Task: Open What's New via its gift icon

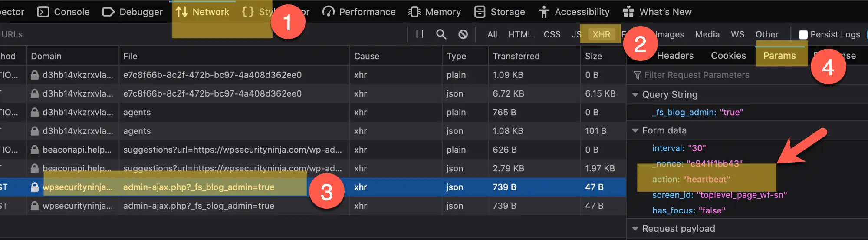Action: point(628,12)
